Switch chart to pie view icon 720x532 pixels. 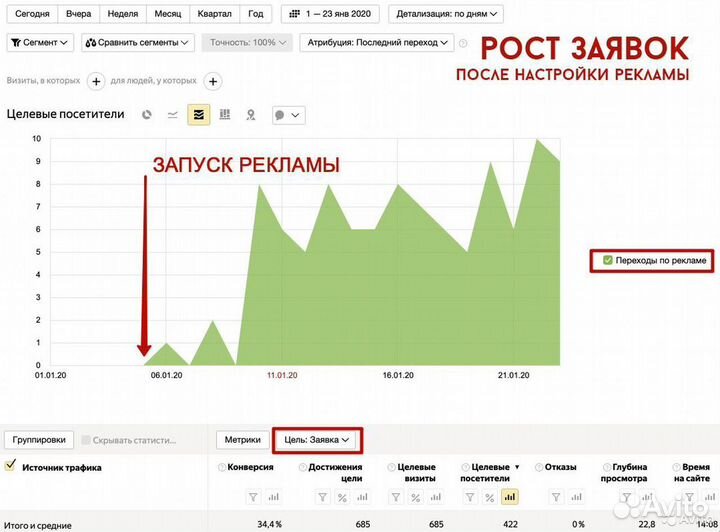tap(146, 115)
